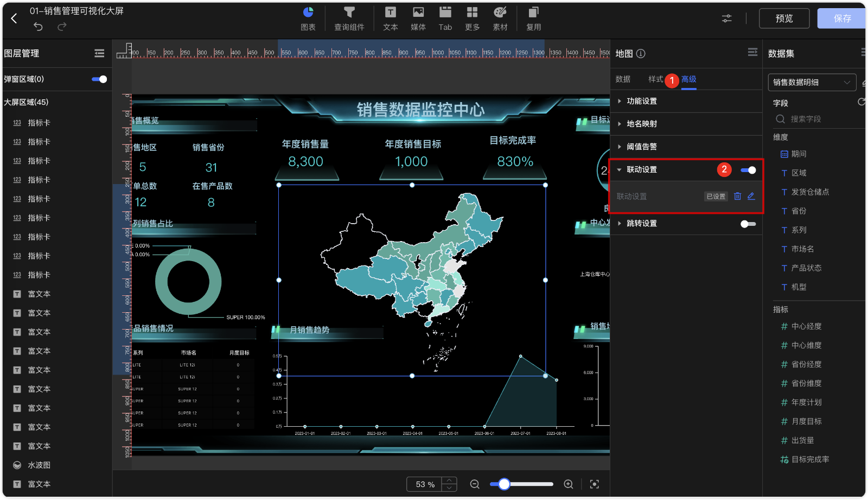Fit canvas to screen icon
The image size is (868, 500).
pyautogui.click(x=595, y=484)
